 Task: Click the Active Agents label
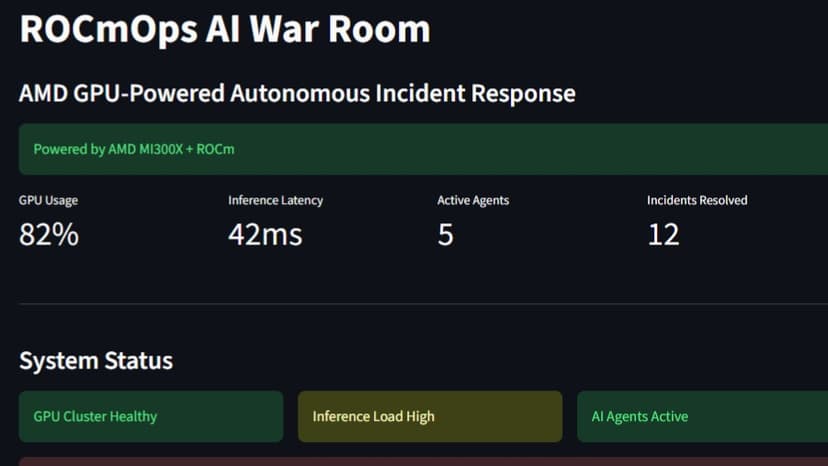click(x=473, y=200)
